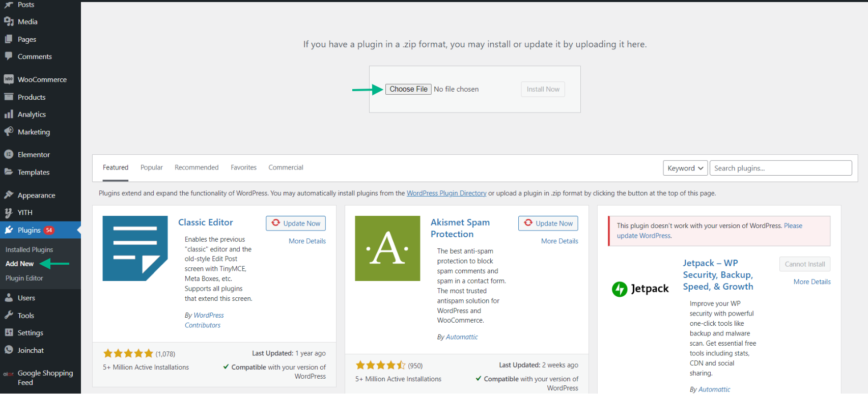The width and height of the screenshot is (868, 394).
Task: Click the WordPress Contributors author link
Action: pos(204,320)
